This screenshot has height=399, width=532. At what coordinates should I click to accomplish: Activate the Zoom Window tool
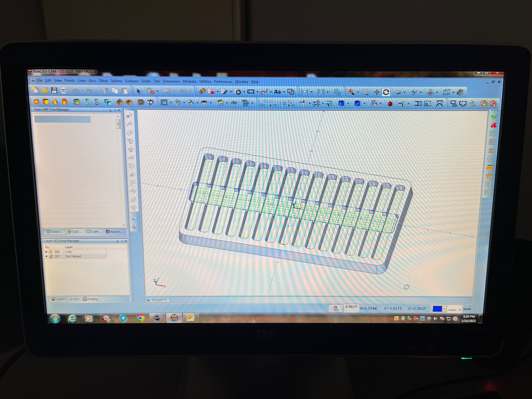click(365, 92)
